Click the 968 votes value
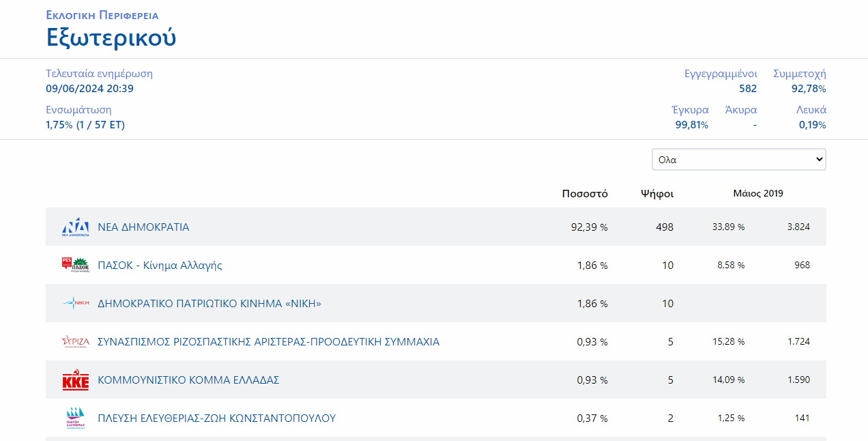Image resolution: width=868 pixels, height=441 pixels. coord(802,266)
